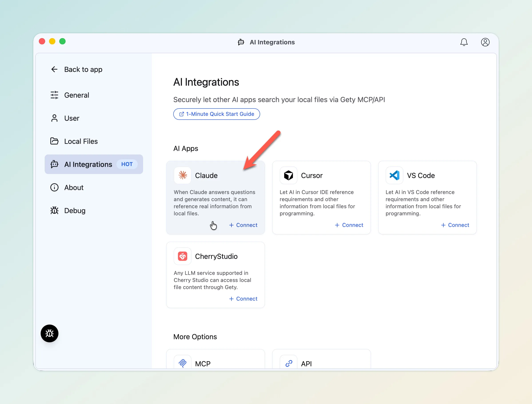This screenshot has height=404, width=532.
Task: Connect the Claude integration
Action: coord(243,225)
